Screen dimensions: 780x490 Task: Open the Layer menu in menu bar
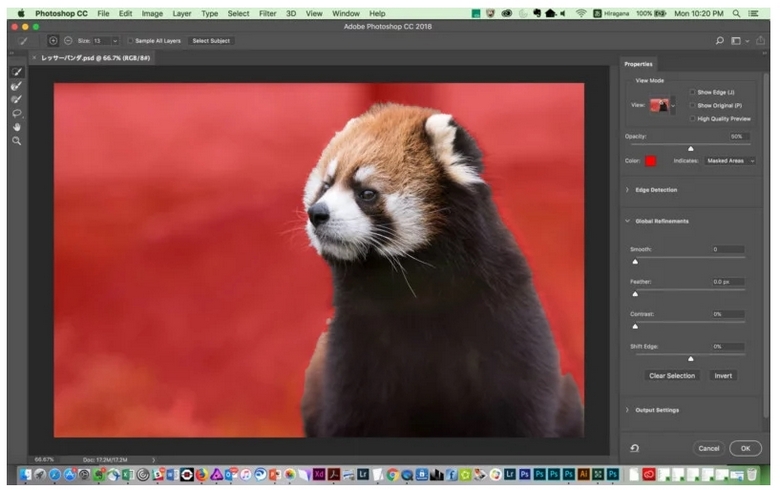tap(181, 13)
